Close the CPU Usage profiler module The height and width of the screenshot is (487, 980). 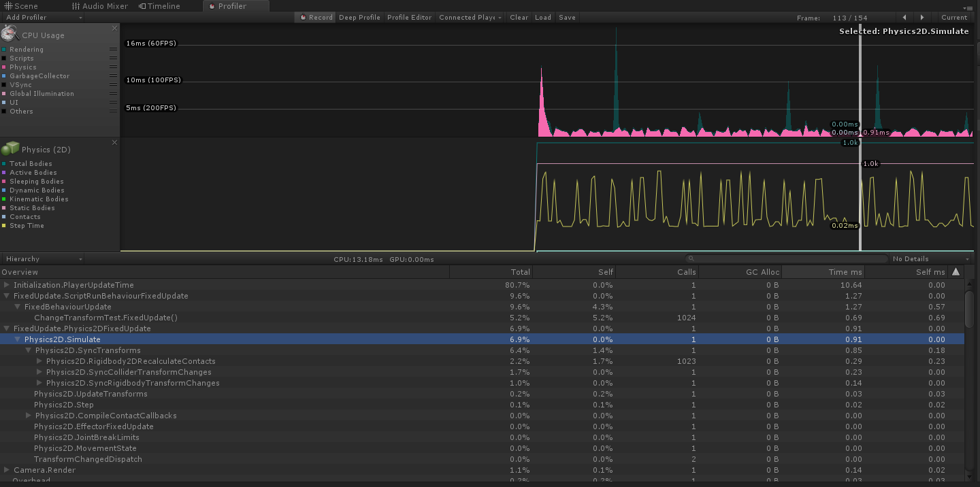pyautogui.click(x=114, y=29)
